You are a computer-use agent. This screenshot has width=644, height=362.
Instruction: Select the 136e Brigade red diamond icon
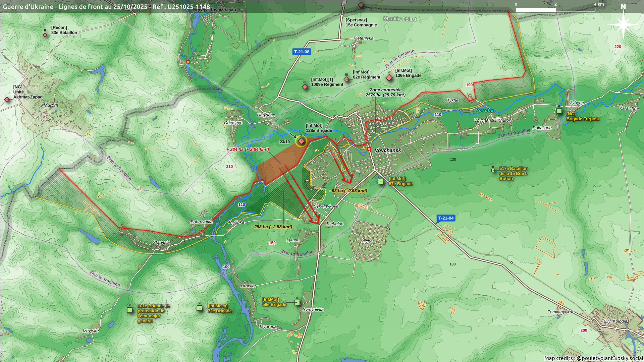389,78
